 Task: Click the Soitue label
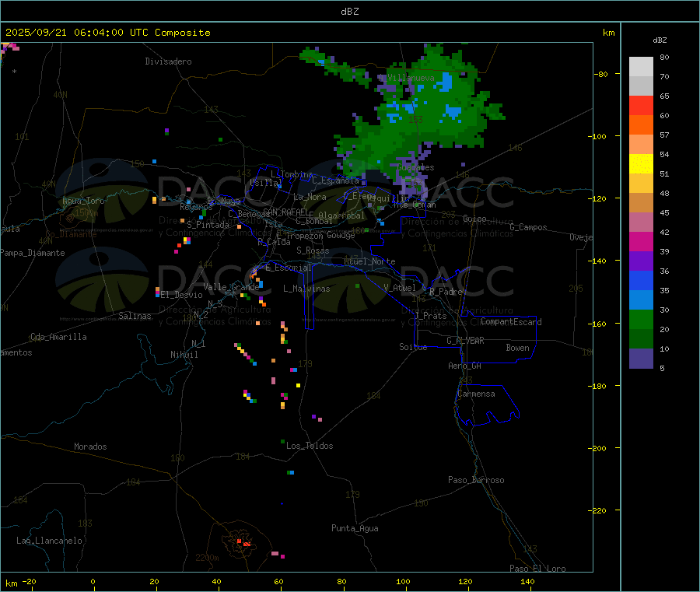click(413, 347)
